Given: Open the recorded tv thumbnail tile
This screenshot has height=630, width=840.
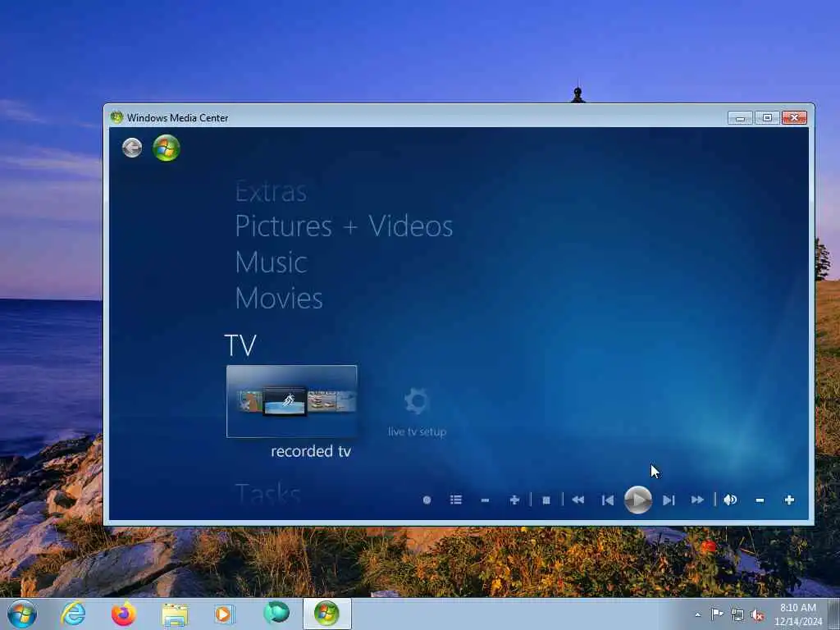Looking at the screenshot, I should coord(292,401).
